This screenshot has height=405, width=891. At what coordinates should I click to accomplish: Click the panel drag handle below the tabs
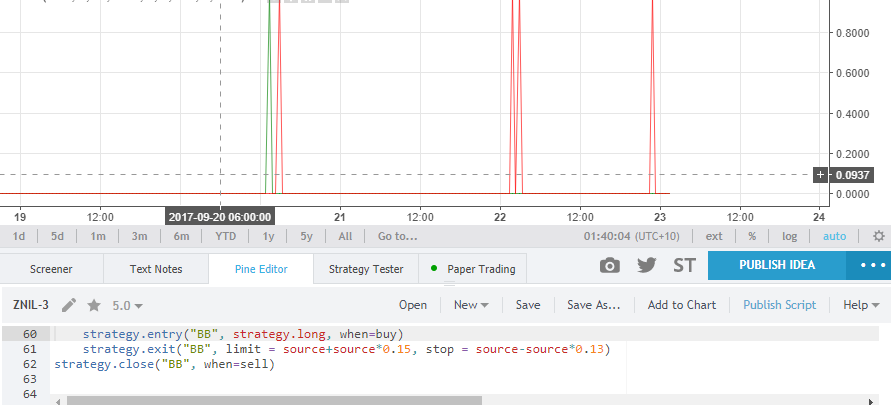(x=449, y=283)
